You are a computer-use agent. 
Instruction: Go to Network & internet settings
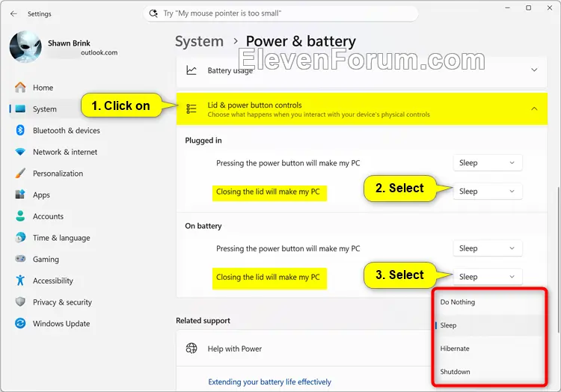tap(65, 152)
